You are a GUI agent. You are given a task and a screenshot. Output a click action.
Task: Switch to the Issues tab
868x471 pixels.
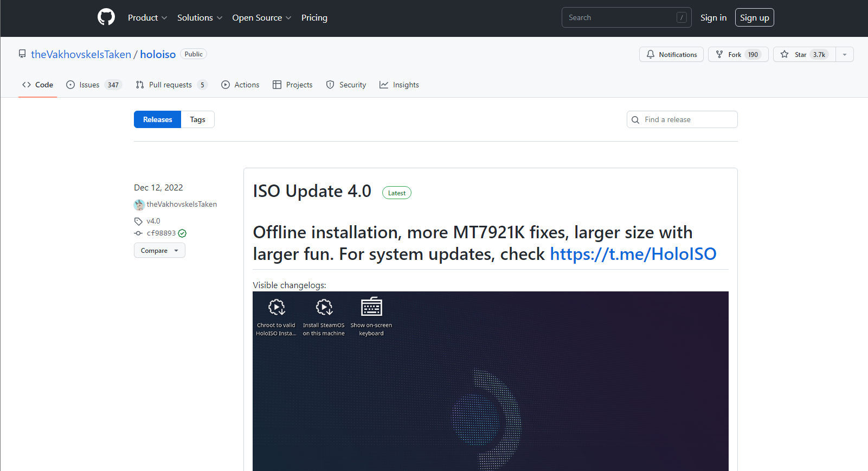click(x=94, y=85)
